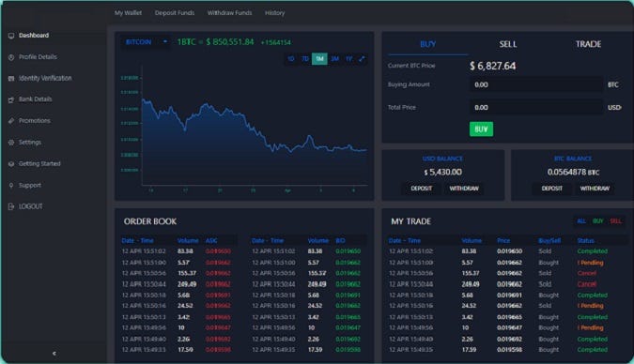The image size is (634, 364).
Task: Click the 1BTC = $ 850,551.84 rate
Action: pyautogui.click(x=215, y=42)
